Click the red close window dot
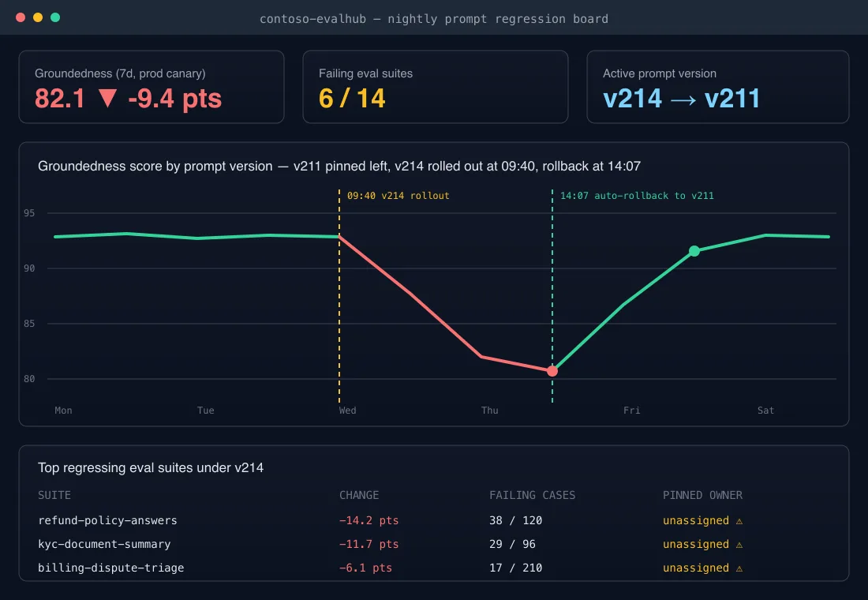Viewport: 868px width, 600px height. [21, 17]
